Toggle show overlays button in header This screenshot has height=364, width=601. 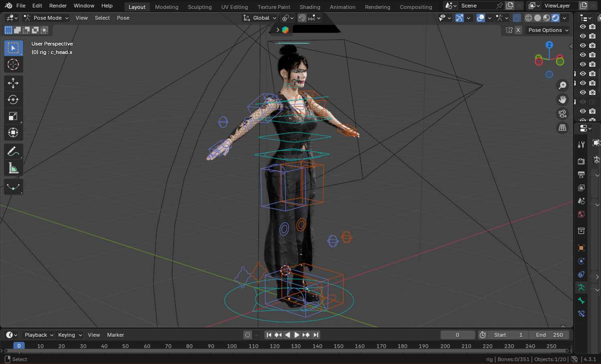click(x=481, y=18)
